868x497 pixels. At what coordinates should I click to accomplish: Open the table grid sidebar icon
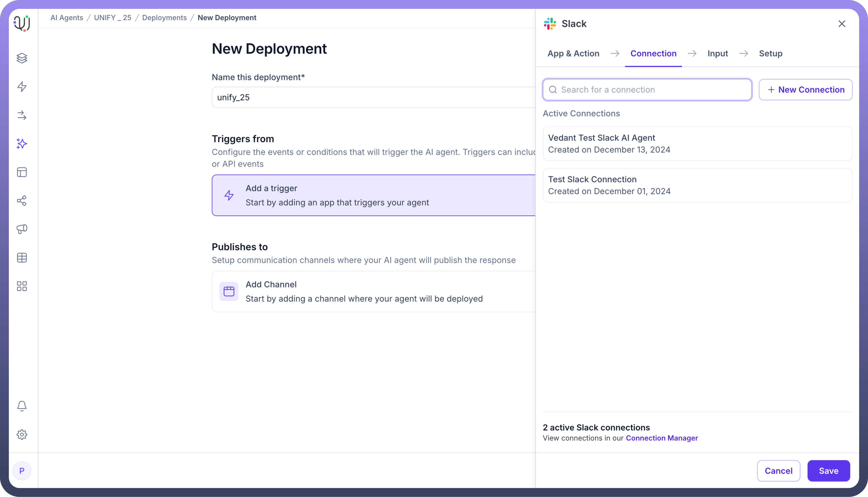tap(22, 258)
